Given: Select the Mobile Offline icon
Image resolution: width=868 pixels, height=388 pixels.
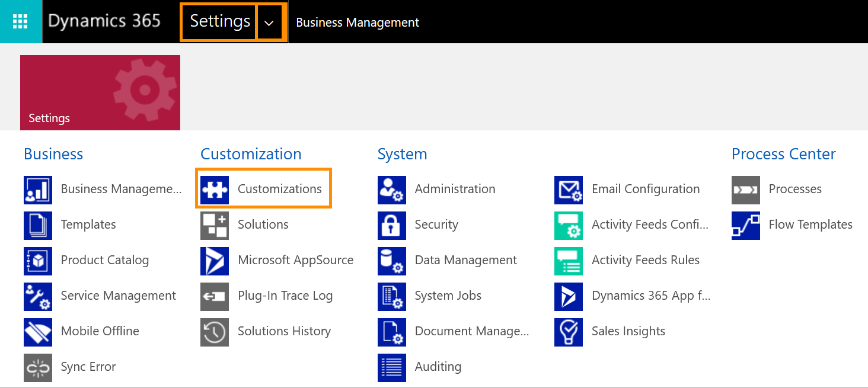Looking at the screenshot, I should pyautogui.click(x=38, y=332).
